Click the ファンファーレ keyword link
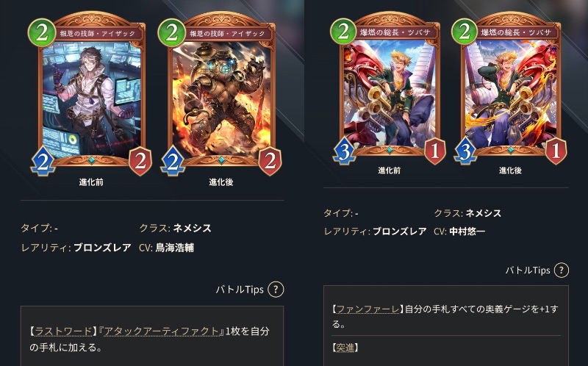Image resolution: width=588 pixels, height=366 pixels. click(367, 309)
